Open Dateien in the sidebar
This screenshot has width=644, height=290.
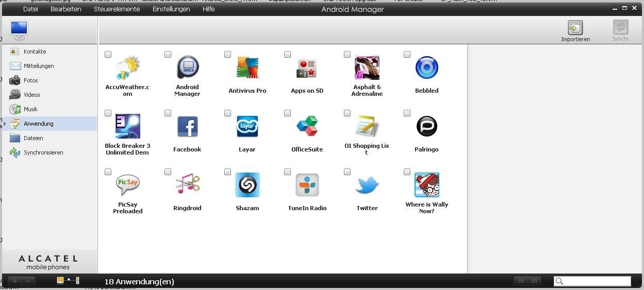click(x=49, y=138)
